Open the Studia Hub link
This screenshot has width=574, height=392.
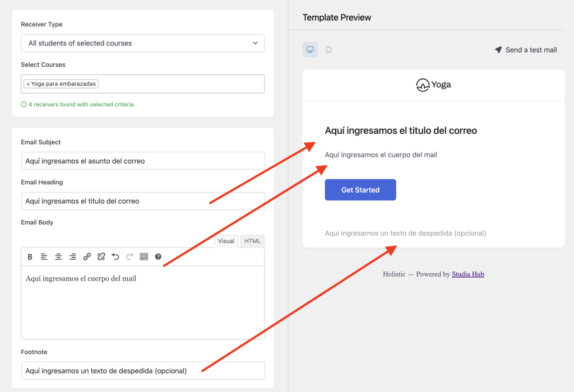click(x=467, y=274)
